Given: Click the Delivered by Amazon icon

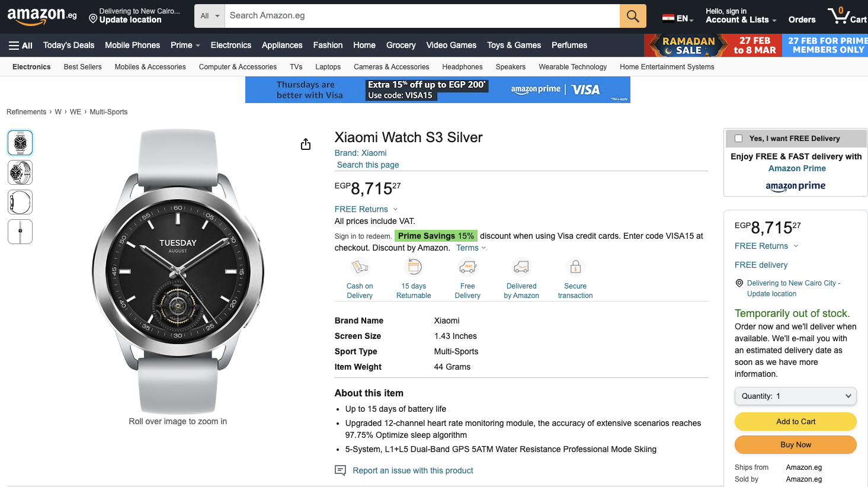Looking at the screenshot, I should [x=521, y=267].
